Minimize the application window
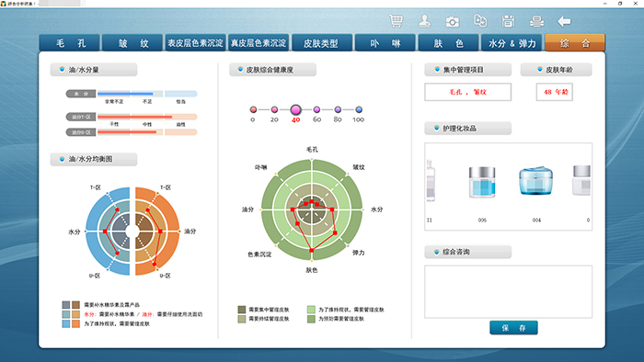Viewport: 644px width, 362px height. tap(605, 4)
